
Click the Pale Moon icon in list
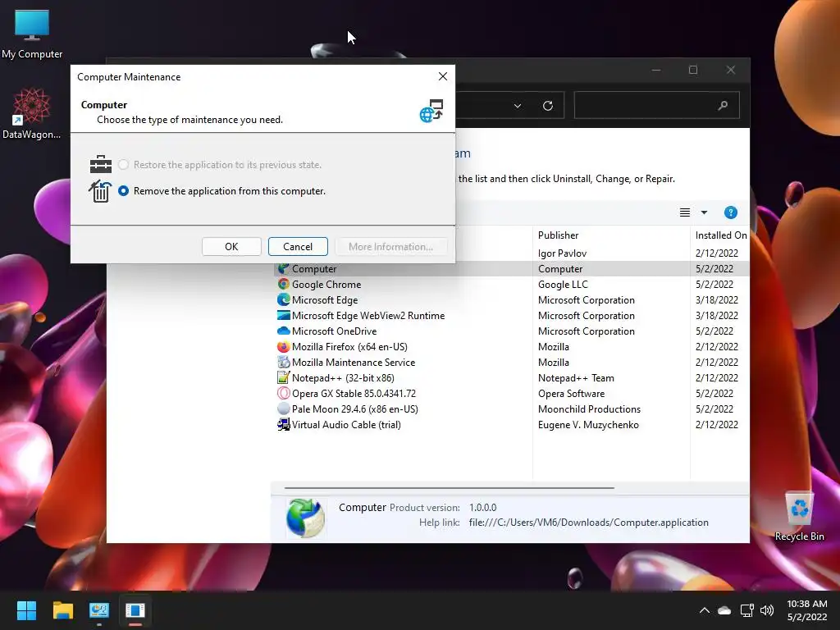283,409
